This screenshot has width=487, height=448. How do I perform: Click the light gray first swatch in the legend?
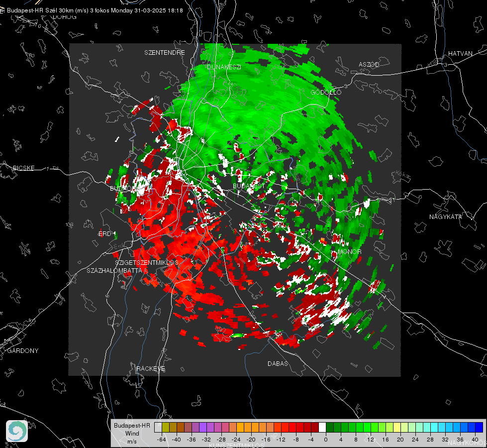tap(158, 428)
